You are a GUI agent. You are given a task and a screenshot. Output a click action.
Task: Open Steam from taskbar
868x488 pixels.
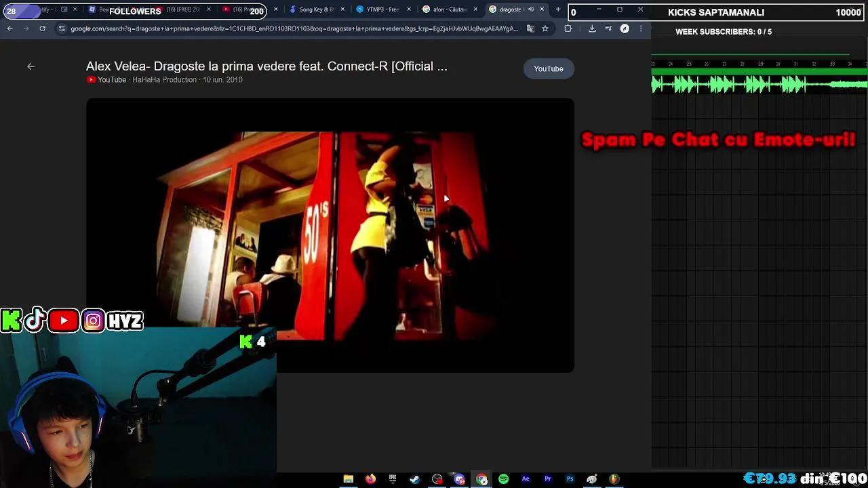(414, 479)
